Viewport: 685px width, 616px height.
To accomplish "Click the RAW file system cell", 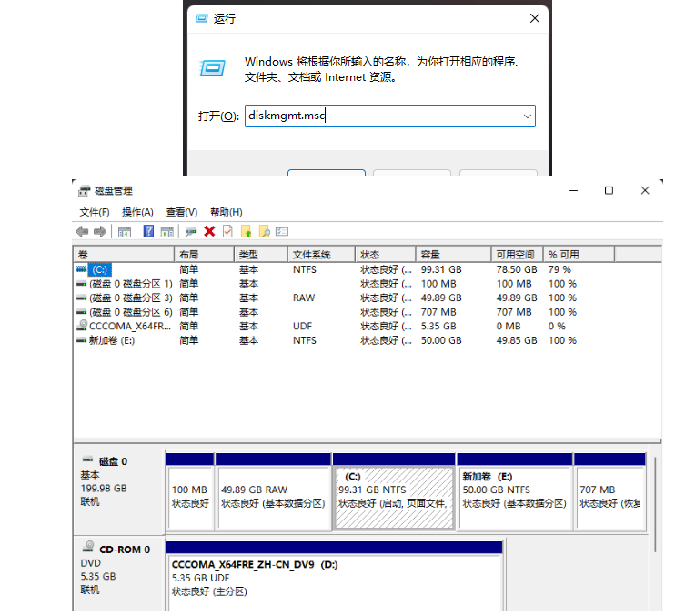I will [x=304, y=298].
